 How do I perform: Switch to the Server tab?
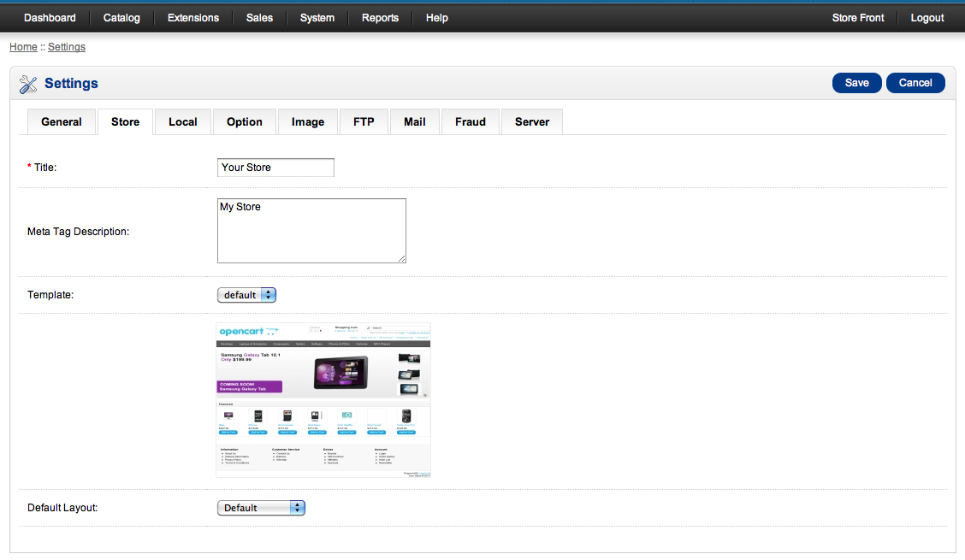tap(531, 121)
